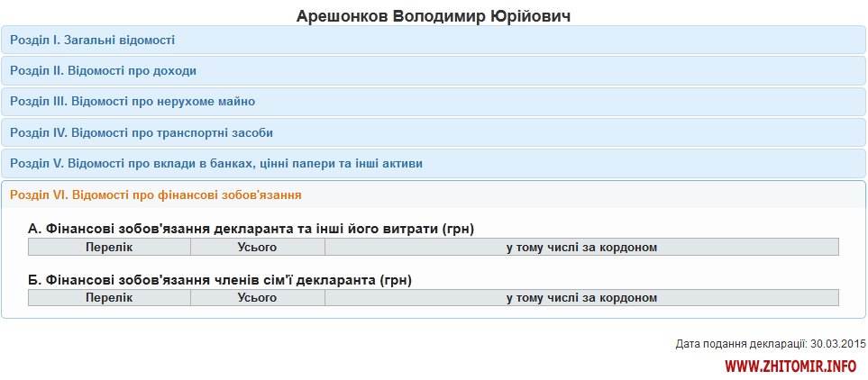Click table Б's "у тому числі за кордоном" header
The width and height of the screenshot is (868, 380).
tap(581, 298)
